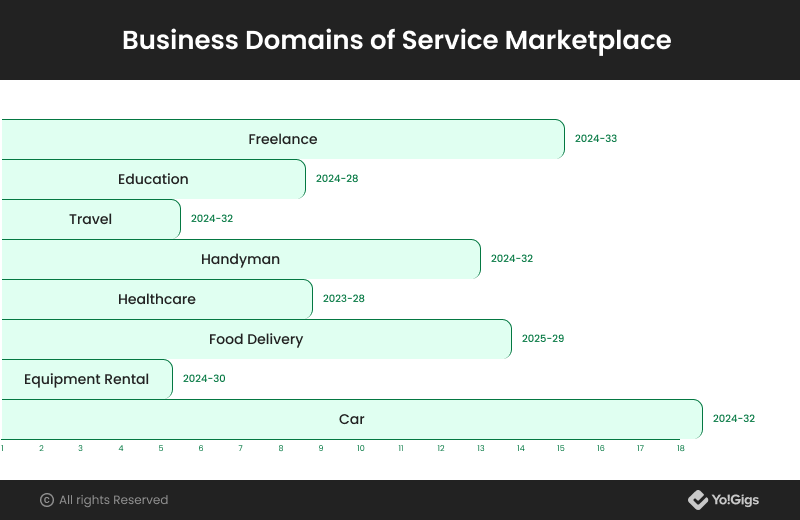Select the Handyman bar
This screenshot has height=520, width=800.
240,259
